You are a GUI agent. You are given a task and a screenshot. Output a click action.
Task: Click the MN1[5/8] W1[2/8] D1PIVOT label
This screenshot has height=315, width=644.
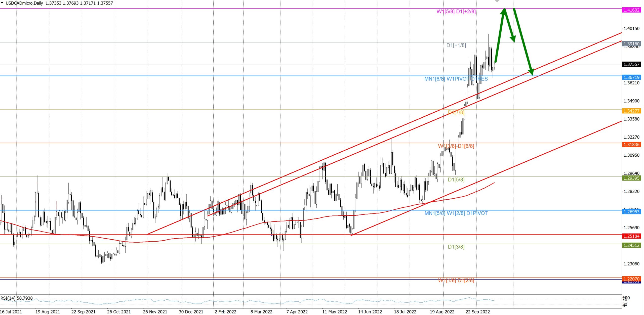(x=456, y=213)
